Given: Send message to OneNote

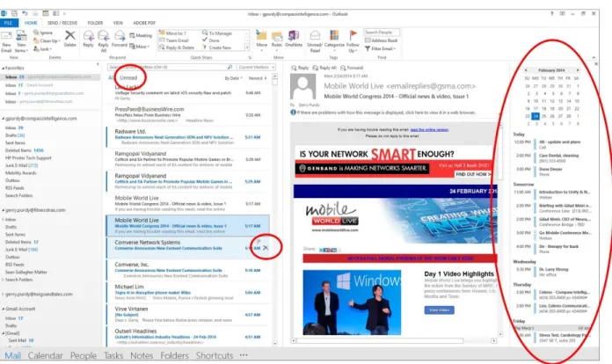Looking at the screenshot, I should (x=294, y=39).
